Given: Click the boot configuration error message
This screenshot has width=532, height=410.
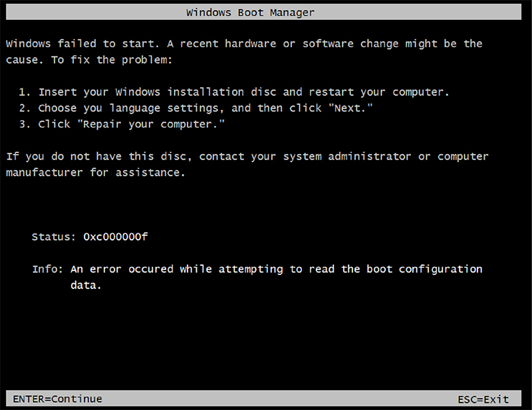Looking at the screenshot, I should click(x=276, y=269).
